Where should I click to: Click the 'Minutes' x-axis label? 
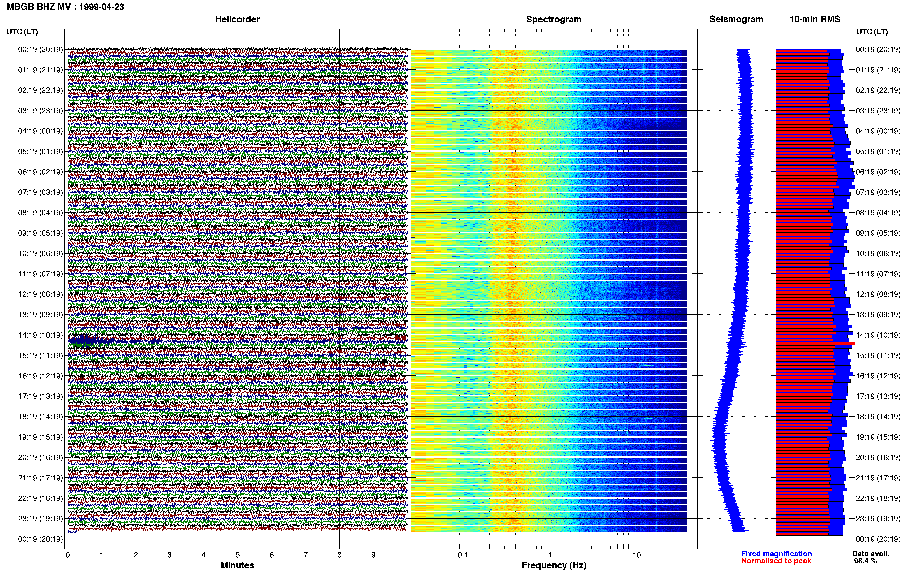[237, 565]
